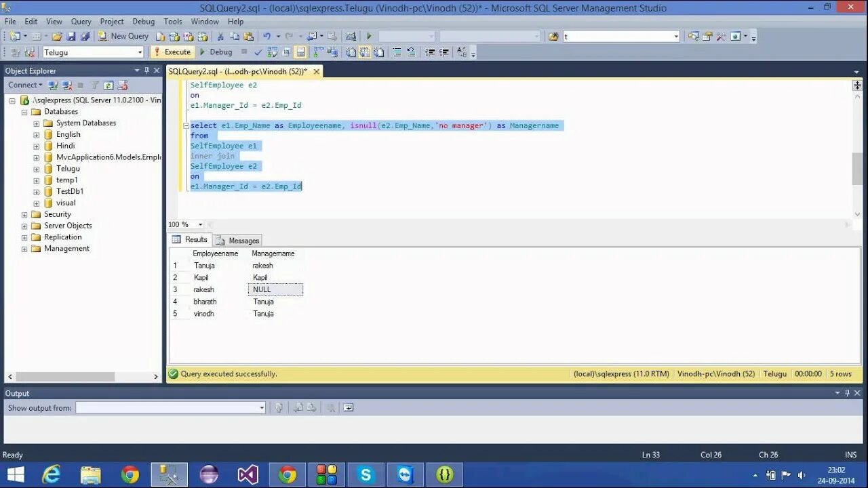Click the Uncomment Selected Lines icon
Viewport: 868px width, 488px height.
click(411, 52)
